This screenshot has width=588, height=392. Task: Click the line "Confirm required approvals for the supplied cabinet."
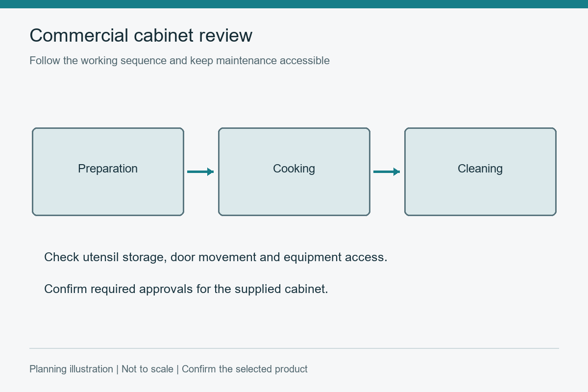point(186,289)
